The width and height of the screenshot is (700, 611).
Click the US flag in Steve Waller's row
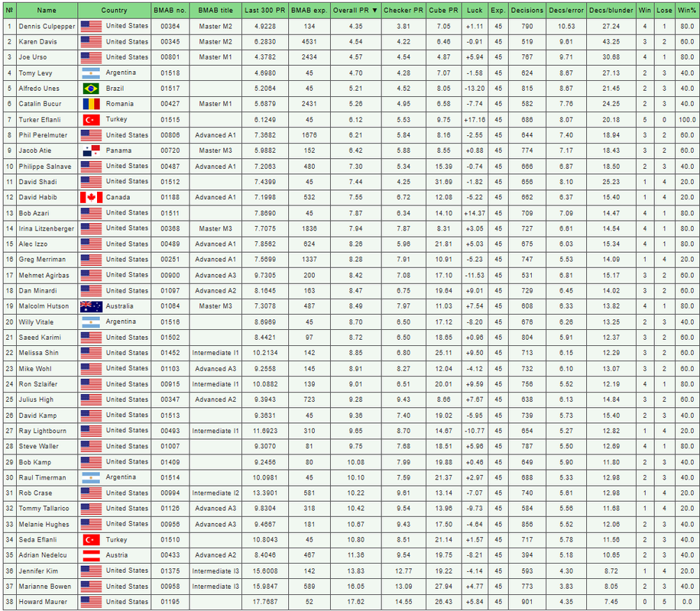[91, 446]
